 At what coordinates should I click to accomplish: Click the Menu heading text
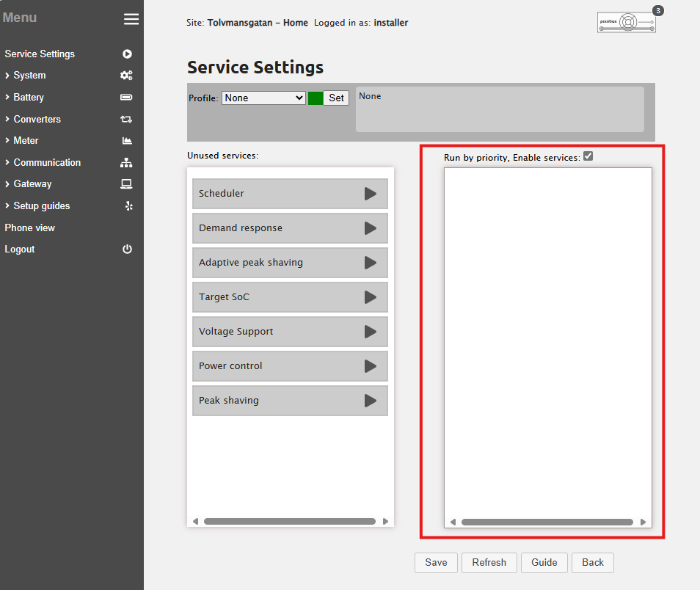point(20,18)
